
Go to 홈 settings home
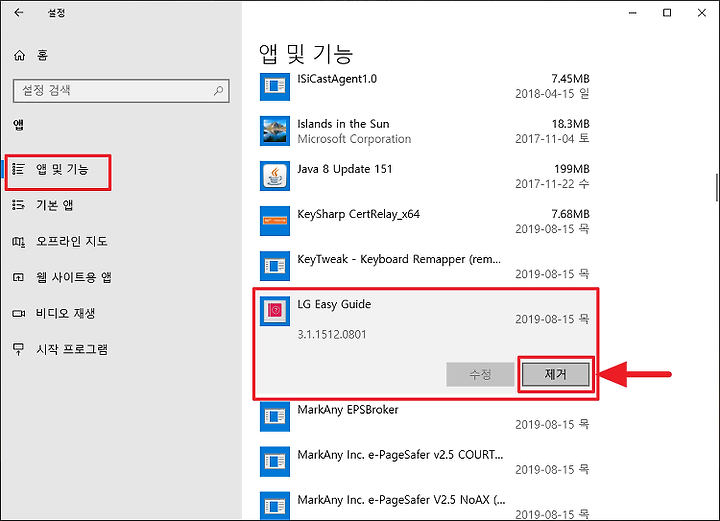(x=42, y=56)
